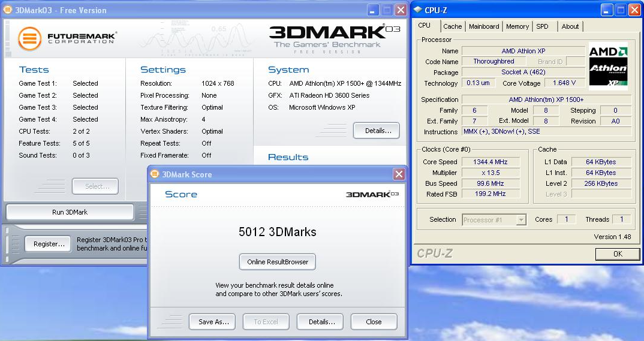Open Details... in the Score dialog
644x341 pixels.
(x=320, y=322)
